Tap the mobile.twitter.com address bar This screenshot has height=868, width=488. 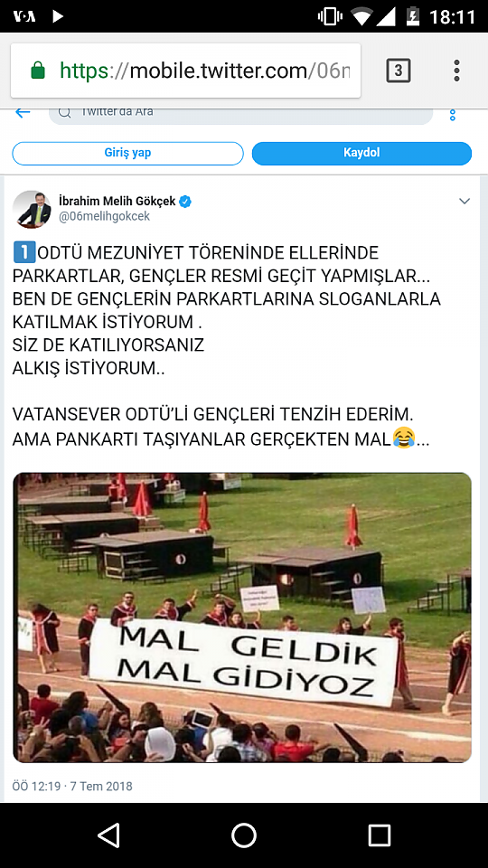[185, 71]
